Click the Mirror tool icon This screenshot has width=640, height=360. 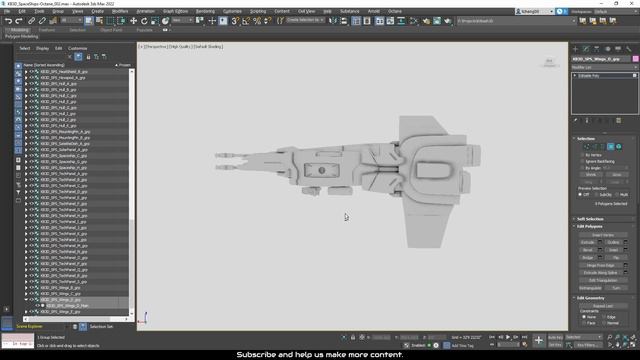[x=333, y=21]
